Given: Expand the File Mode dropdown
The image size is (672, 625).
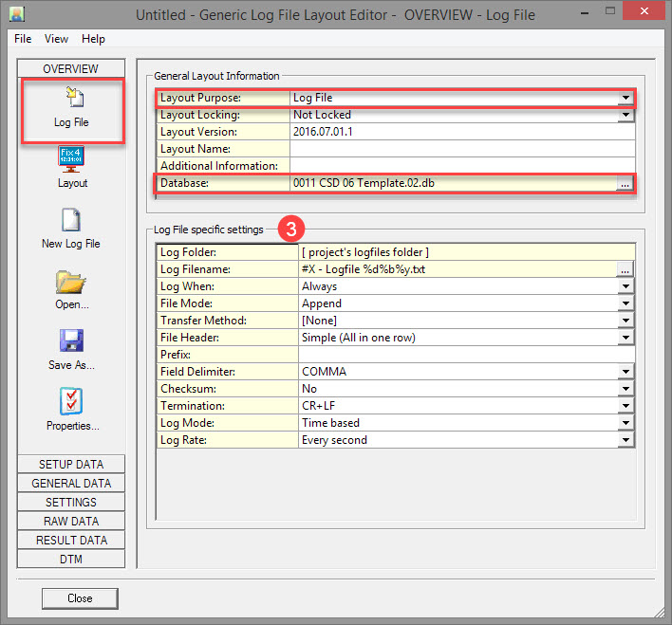Looking at the screenshot, I should (x=625, y=303).
